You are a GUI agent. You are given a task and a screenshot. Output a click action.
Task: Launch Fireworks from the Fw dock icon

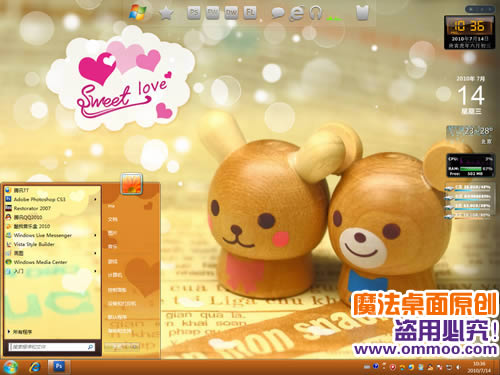point(212,13)
